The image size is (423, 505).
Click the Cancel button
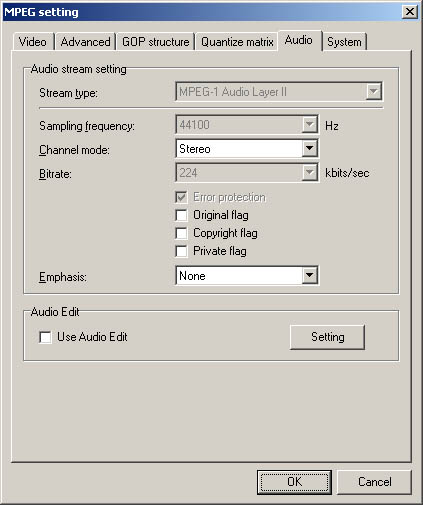click(x=375, y=482)
